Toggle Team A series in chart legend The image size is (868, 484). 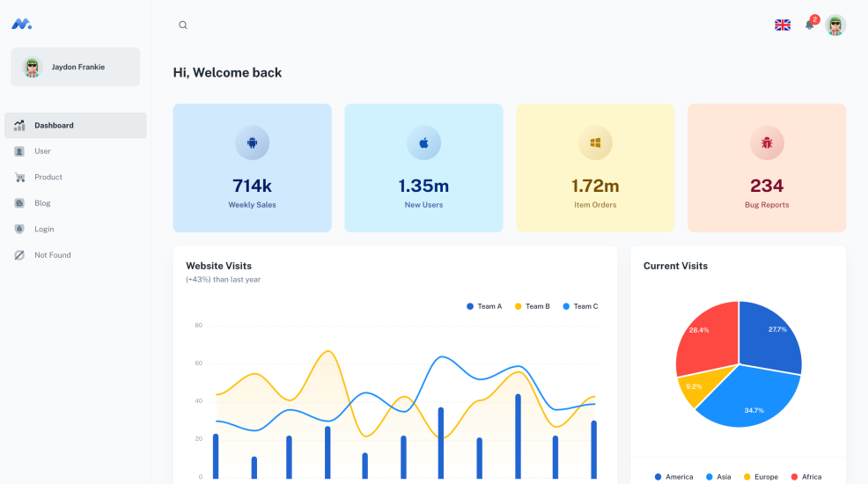point(484,306)
